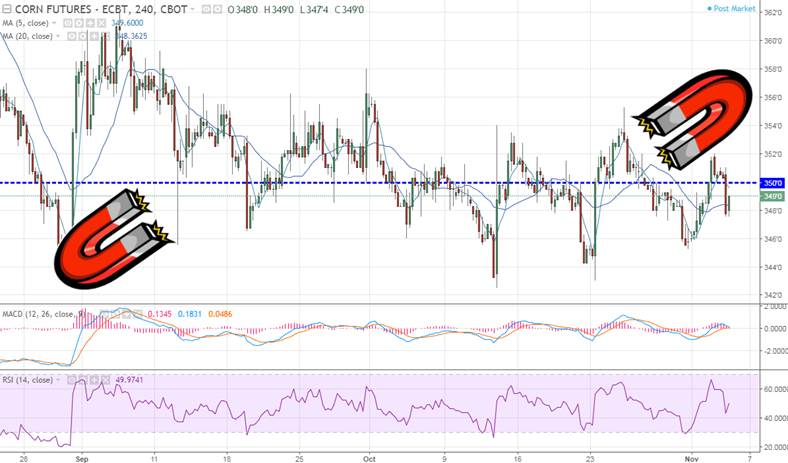The width and height of the screenshot is (788, 463).
Task: Collapse the chart legend at top-left
Action: click(6, 9)
